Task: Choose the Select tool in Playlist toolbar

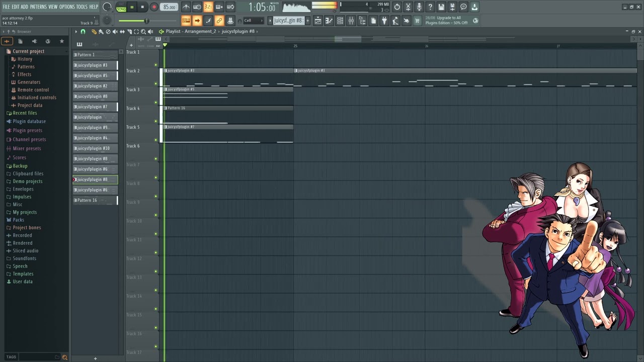Action: click(136, 32)
